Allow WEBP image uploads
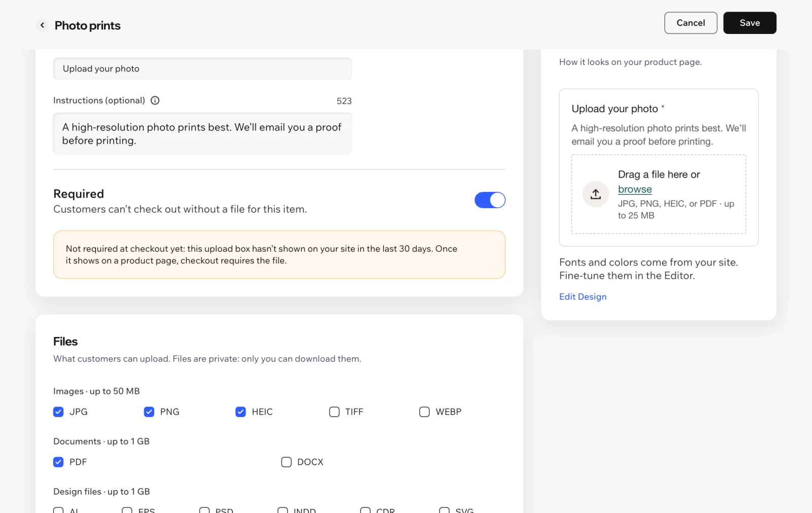Viewport: 812px width, 513px height. (x=424, y=412)
